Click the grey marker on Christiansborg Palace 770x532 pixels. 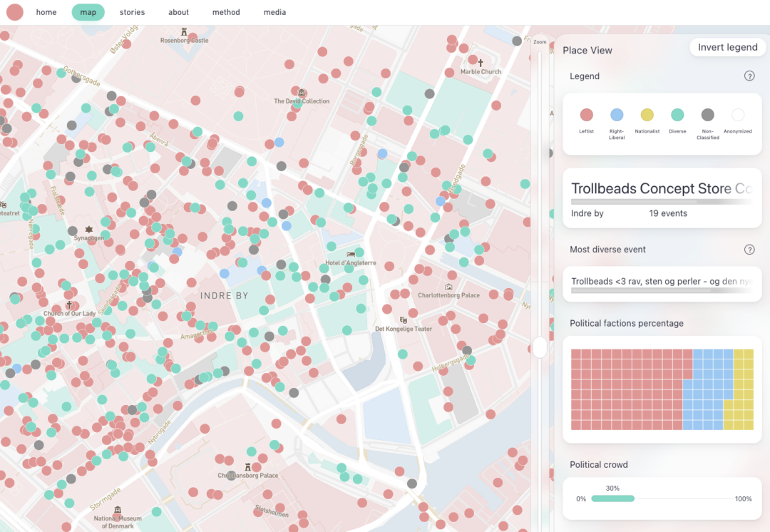click(x=231, y=475)
